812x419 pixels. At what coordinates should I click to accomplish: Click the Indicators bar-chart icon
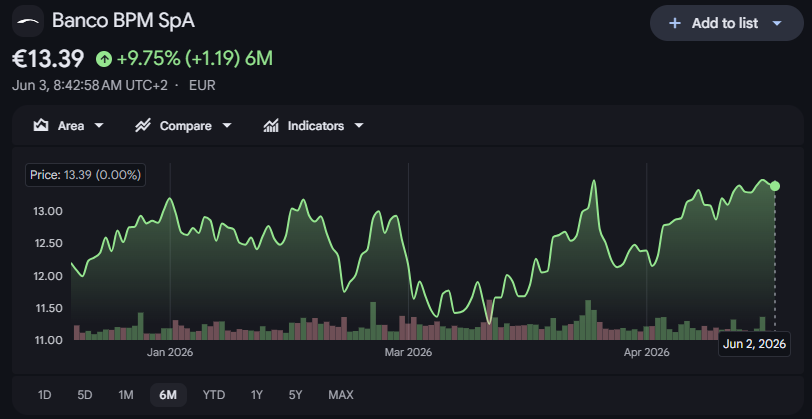point(271,126)
